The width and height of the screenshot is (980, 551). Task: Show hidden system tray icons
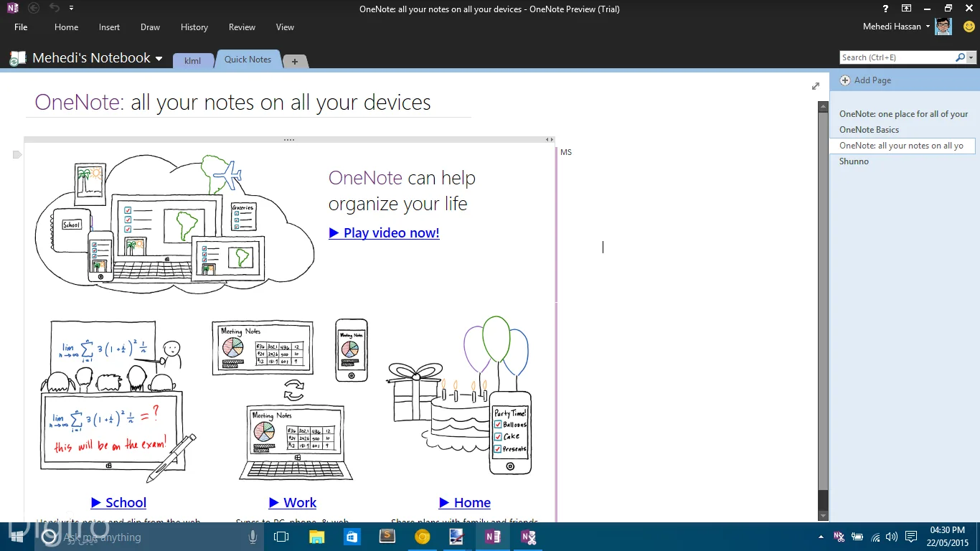pos(821,537)
